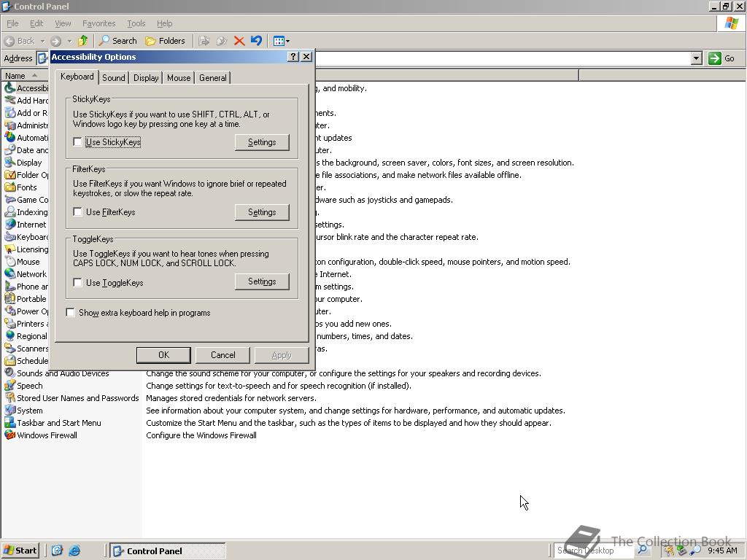Click the Add Hardware icon
The height and width of the screenshot is (560, 747).
pyautogui.click(x=9, y=101)
